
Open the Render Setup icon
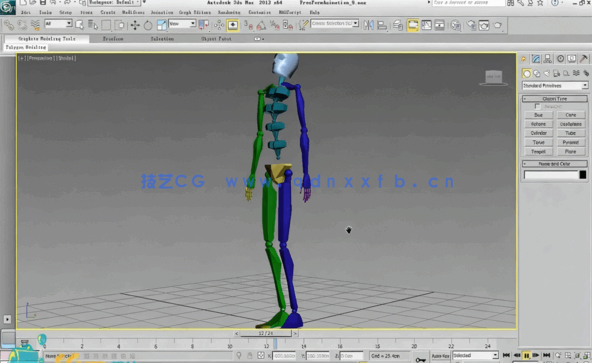pyautogui.click(x=471, y=25)
